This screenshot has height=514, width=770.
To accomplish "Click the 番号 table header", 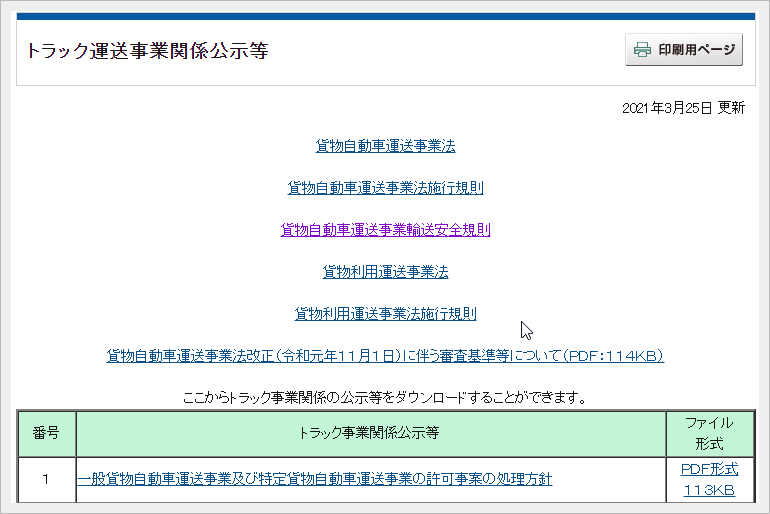I will (47, 433).
